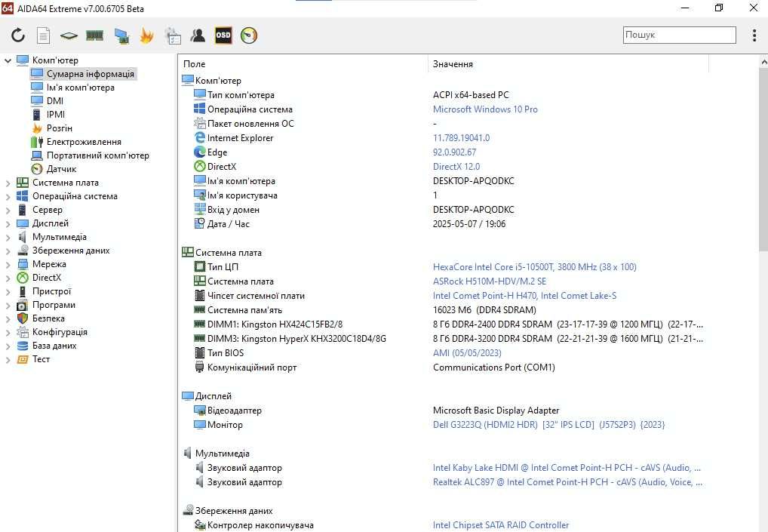Expand the Дисплей tree node
Viewport: 768px width, 532px height.
8,224
